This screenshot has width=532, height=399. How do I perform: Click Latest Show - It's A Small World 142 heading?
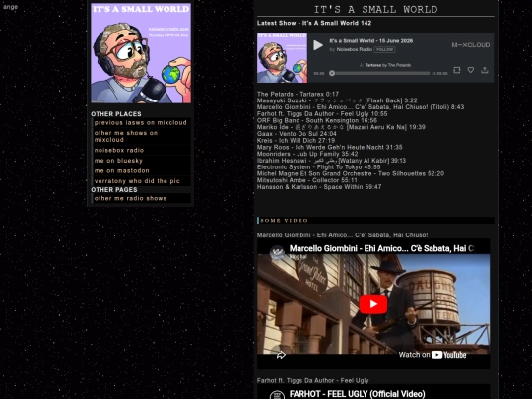click(x=314, y=23)
